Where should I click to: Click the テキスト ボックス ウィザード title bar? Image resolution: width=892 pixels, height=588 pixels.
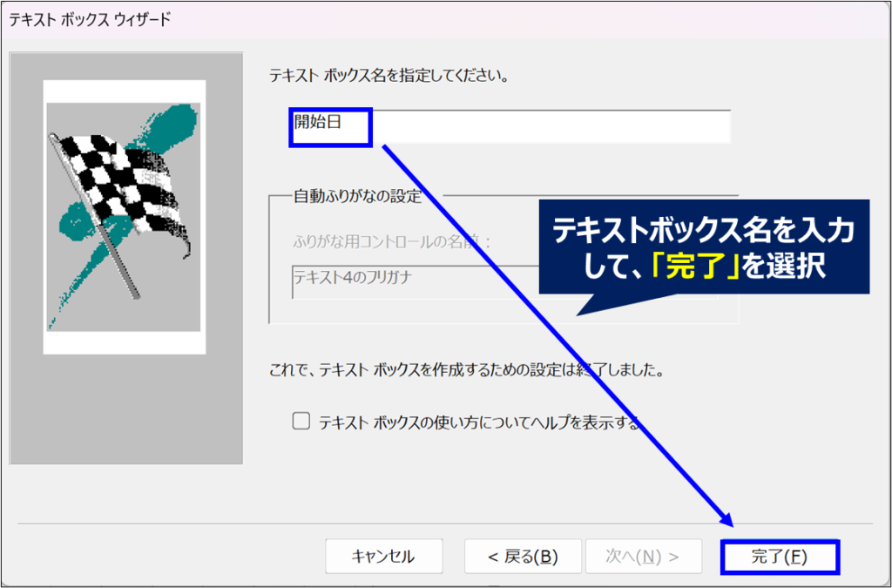point(91,20)
